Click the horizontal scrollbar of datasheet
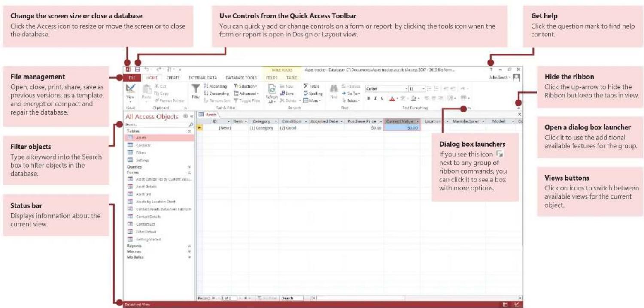 (x=416, y=298)
